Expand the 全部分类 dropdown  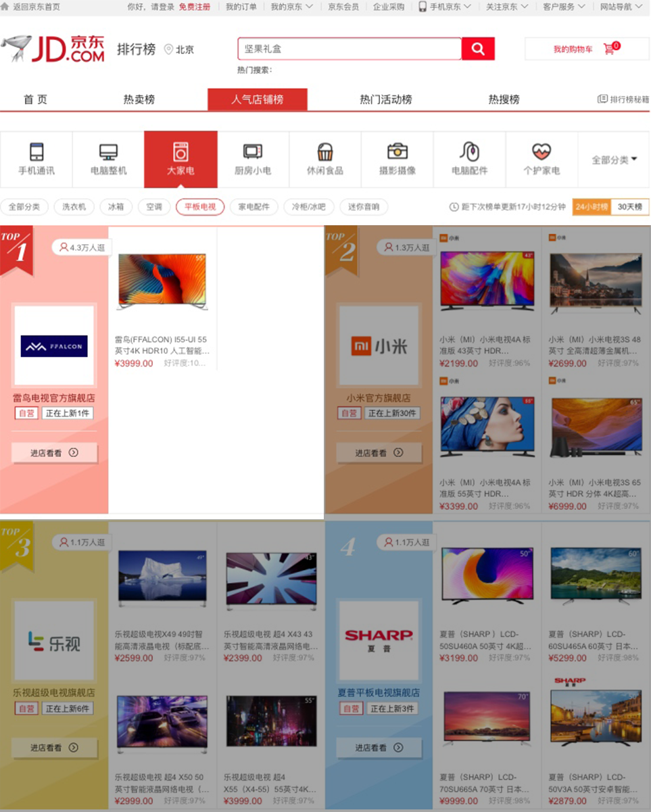coord(614,160)
